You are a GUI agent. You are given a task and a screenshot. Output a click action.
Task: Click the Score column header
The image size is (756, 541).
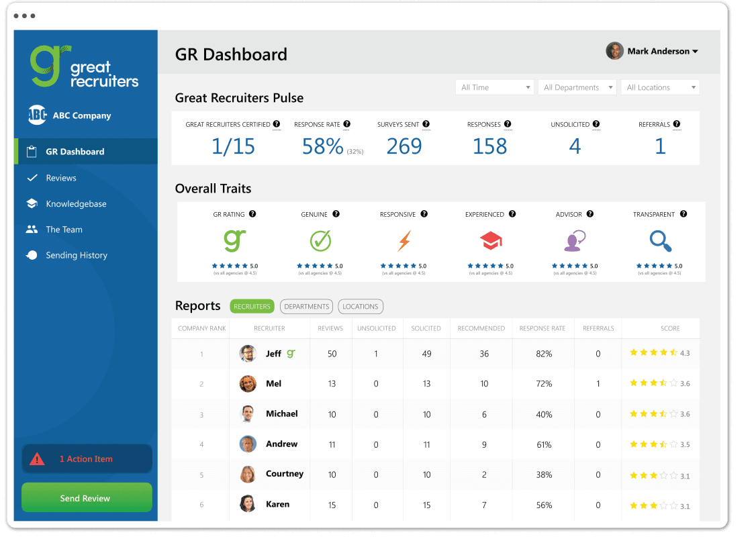pos(670,328)
